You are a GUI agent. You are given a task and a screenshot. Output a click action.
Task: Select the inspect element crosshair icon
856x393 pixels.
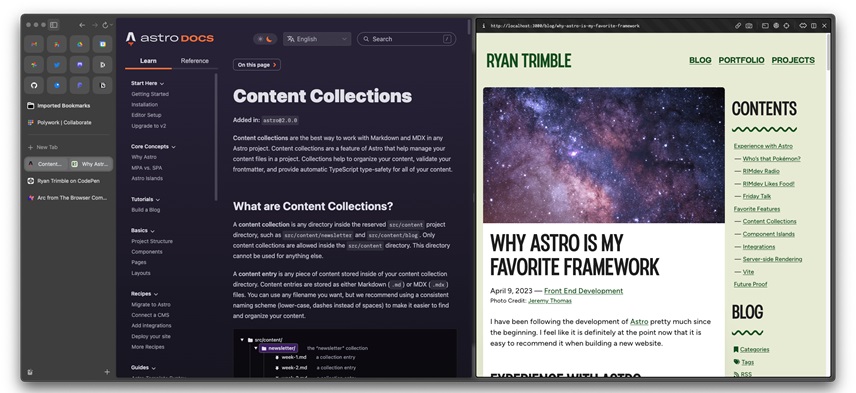pos(786,26)
